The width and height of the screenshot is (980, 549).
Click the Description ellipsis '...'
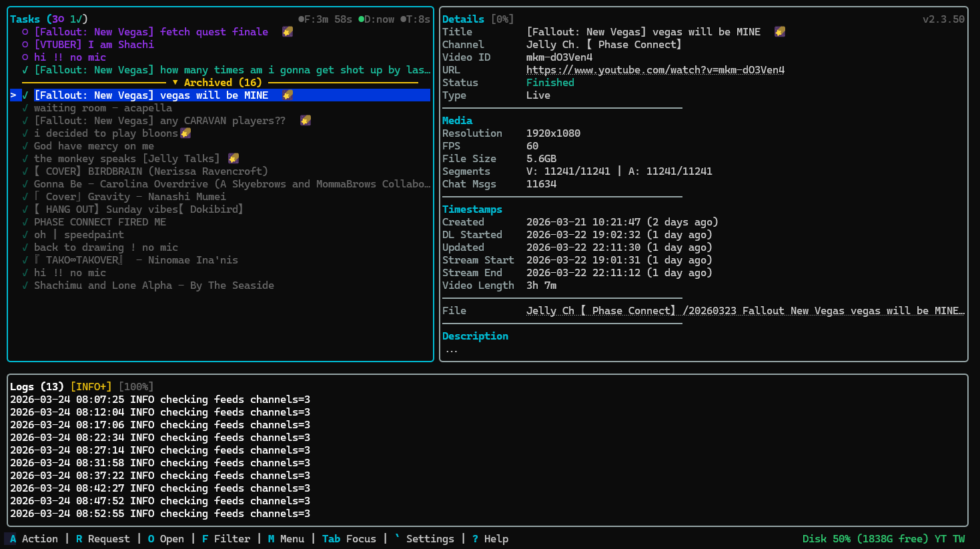(452, 350)
